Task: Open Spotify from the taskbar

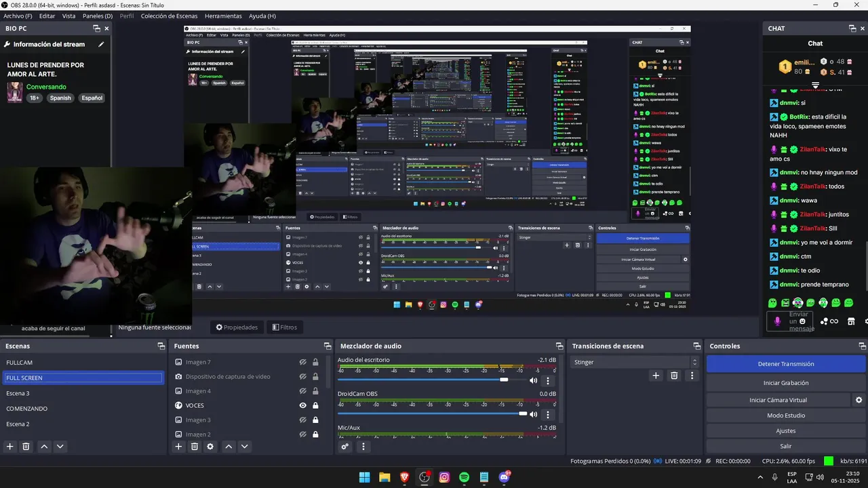Action: 464,477
